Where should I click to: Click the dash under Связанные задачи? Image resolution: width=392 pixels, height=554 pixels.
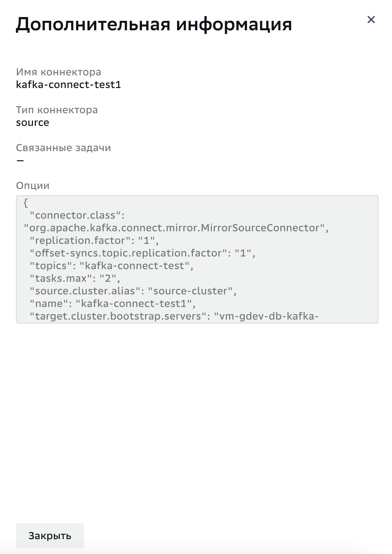click(20, 161)
